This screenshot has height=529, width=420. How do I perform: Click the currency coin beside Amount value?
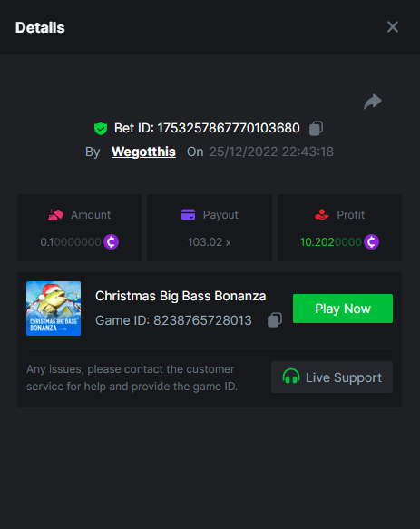pyautogui.click(x=111, y=242)
